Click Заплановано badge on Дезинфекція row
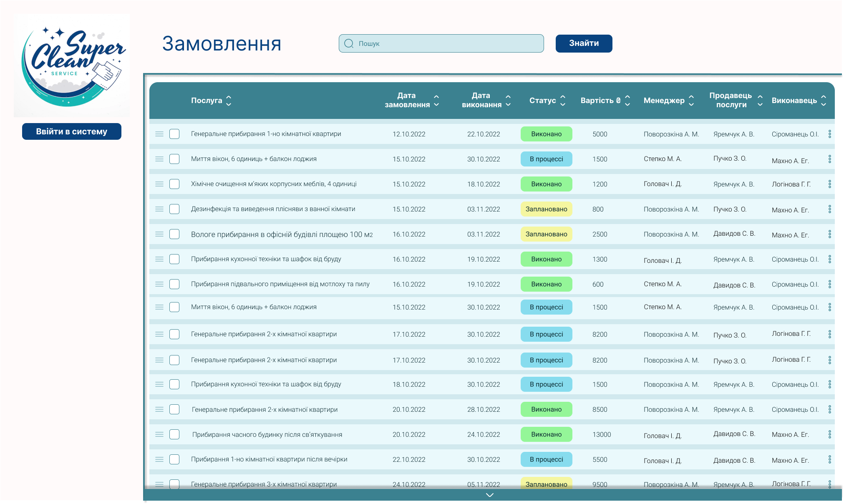 [x=546, y=209]
